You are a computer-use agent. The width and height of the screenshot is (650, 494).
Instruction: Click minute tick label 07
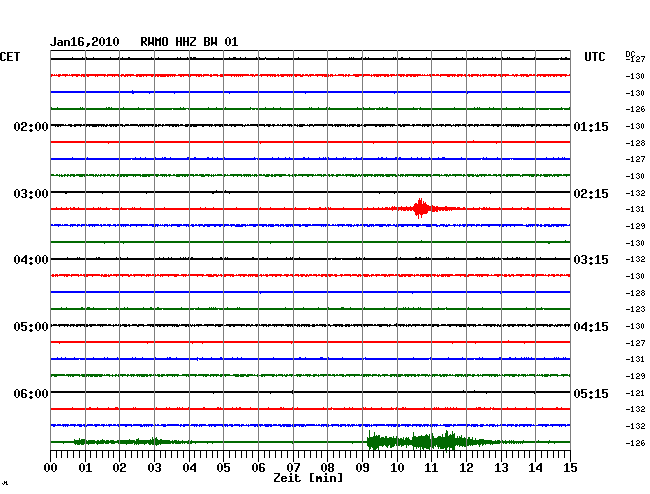point(293,467)
